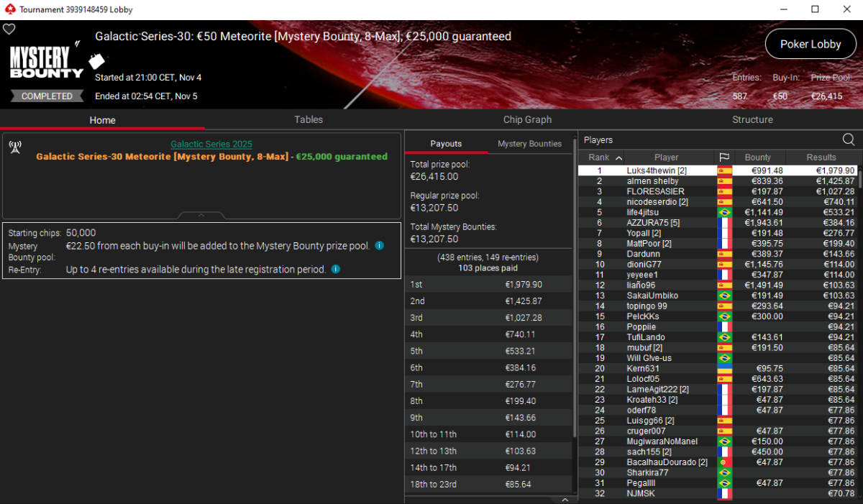Switch to the Tables tab
This screenshot has height=504, width=863.
coord(309,119)
